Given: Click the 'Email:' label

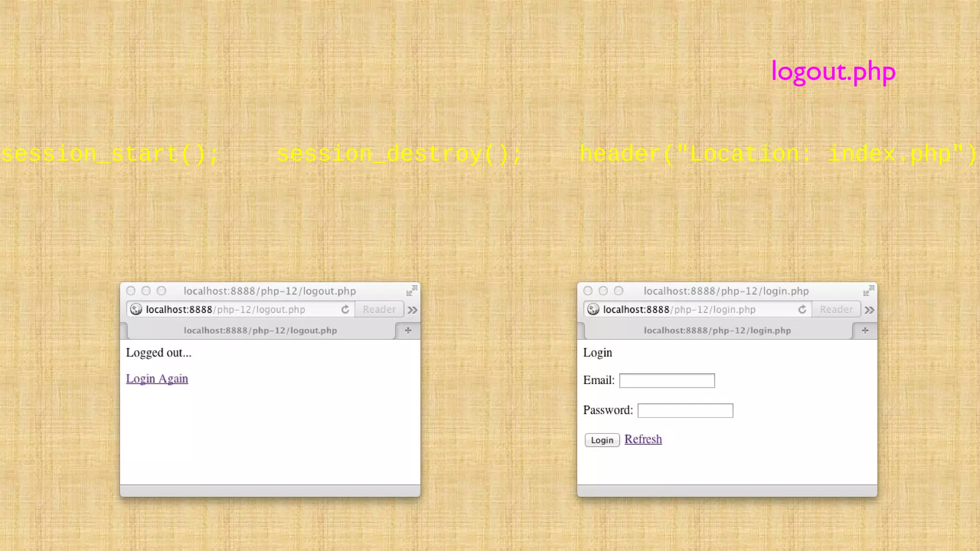Looking at the screenshot, I should [x=599, y=380].
